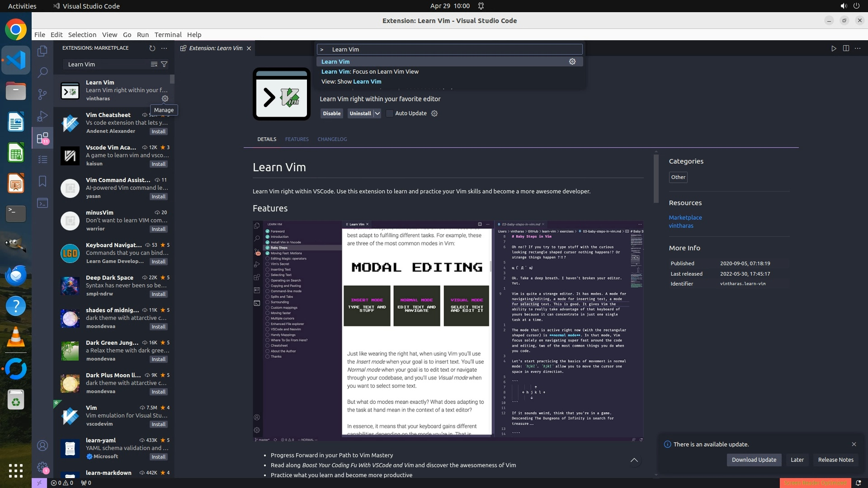This screenshot has width=868, height=488.
Task: Refresh the extensions marketplace list
Action: point(152,48)
